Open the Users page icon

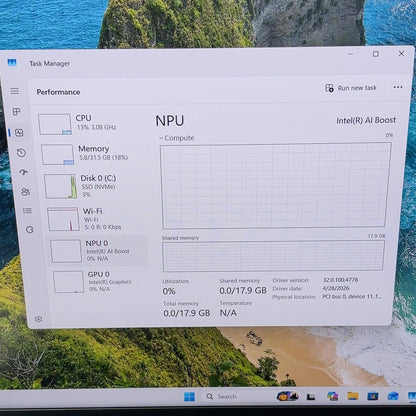point(25,191)
